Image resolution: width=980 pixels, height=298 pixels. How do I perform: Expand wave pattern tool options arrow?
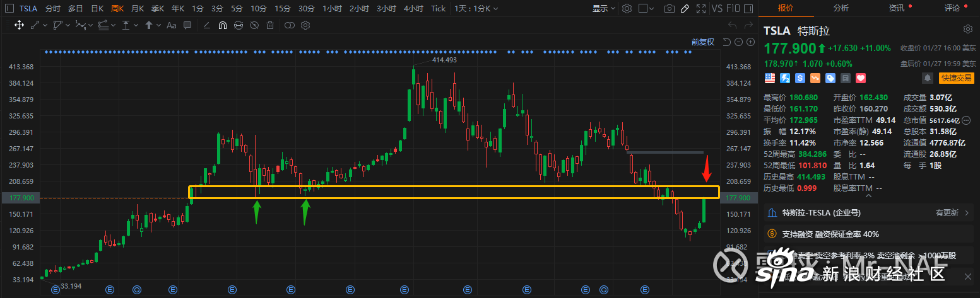(x=90, y=25)
